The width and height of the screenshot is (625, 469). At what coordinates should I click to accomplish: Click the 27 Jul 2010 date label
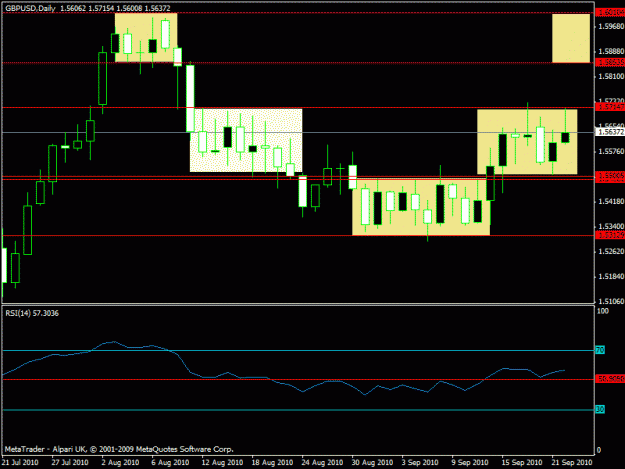(70, 462)
